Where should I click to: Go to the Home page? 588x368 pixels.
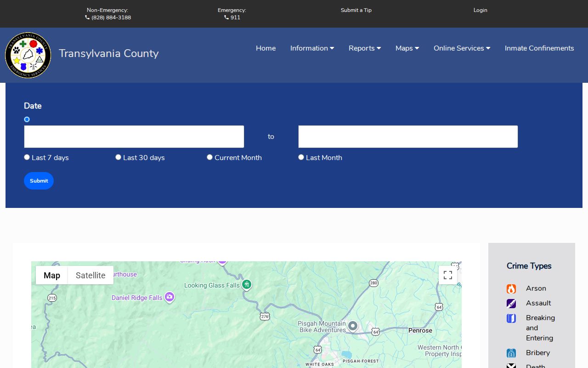tap(266, 48)
